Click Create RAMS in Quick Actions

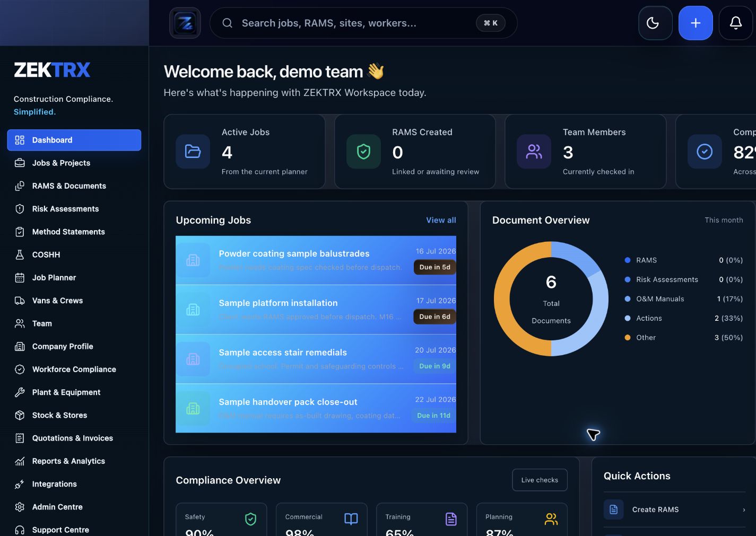click(675, 509)
